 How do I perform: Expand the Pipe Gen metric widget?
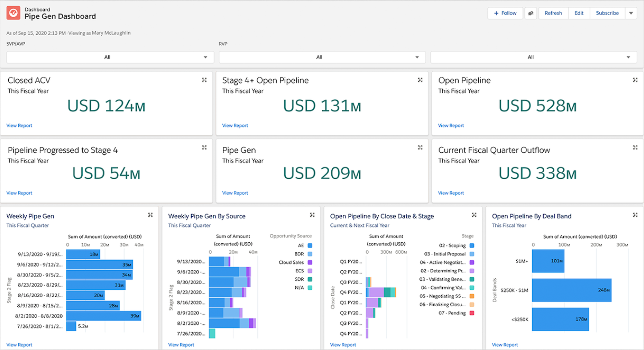click(420, 147)
